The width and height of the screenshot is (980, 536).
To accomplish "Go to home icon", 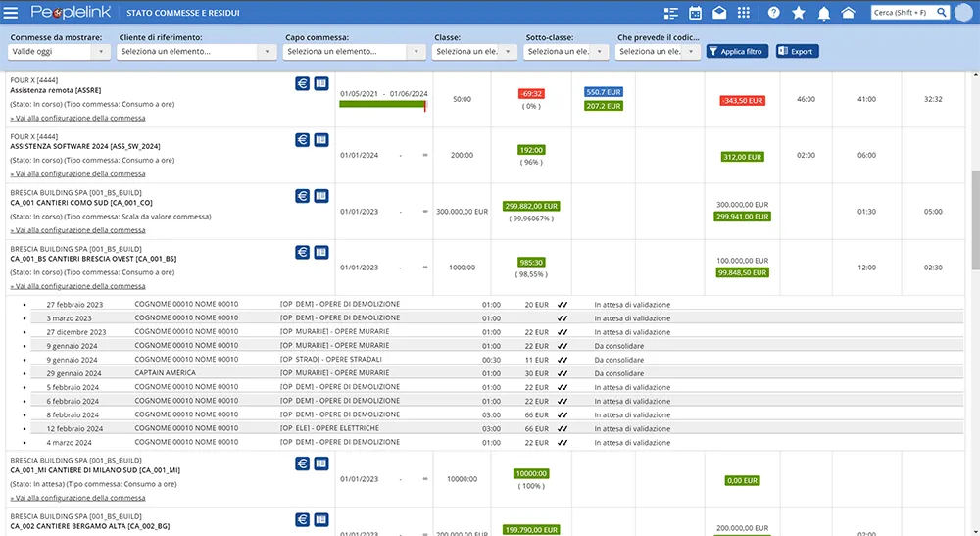I will [848, 13].
